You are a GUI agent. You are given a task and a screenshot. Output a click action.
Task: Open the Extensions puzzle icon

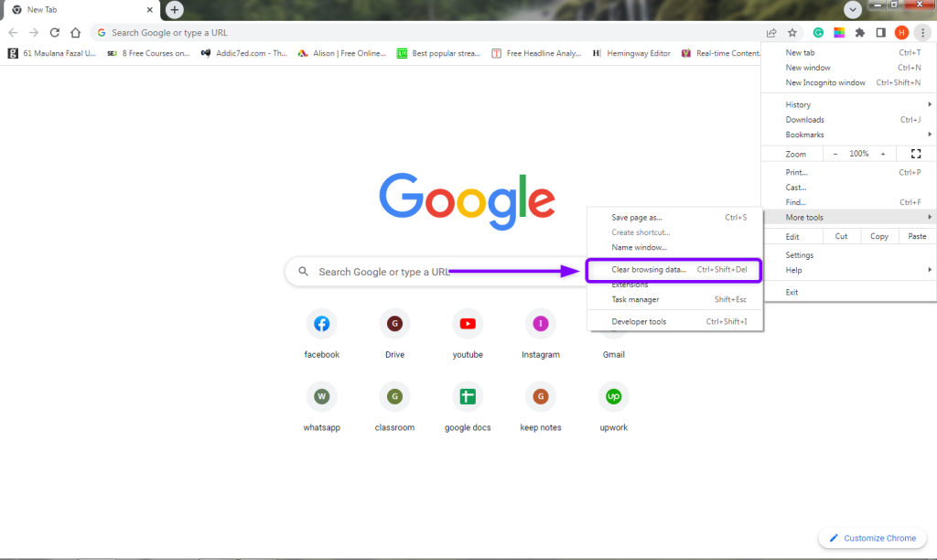pyautogui.click(x=860, y=33)
